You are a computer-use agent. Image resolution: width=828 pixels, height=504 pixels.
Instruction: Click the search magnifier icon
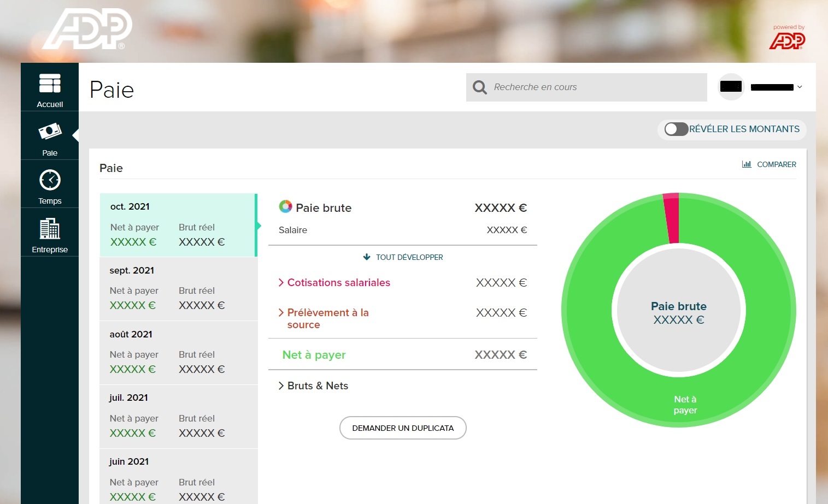pyautogui.click(x=479, y=87)
